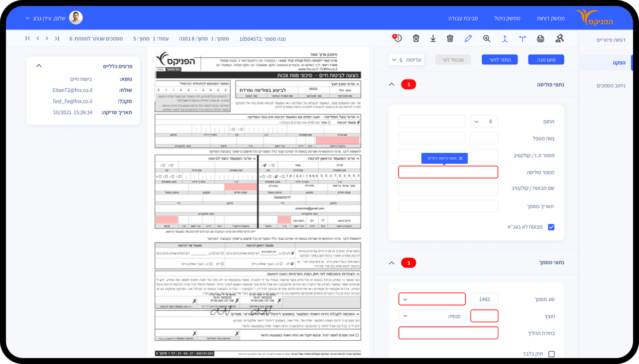Enable the תיק בלבד checkbox

551,354
